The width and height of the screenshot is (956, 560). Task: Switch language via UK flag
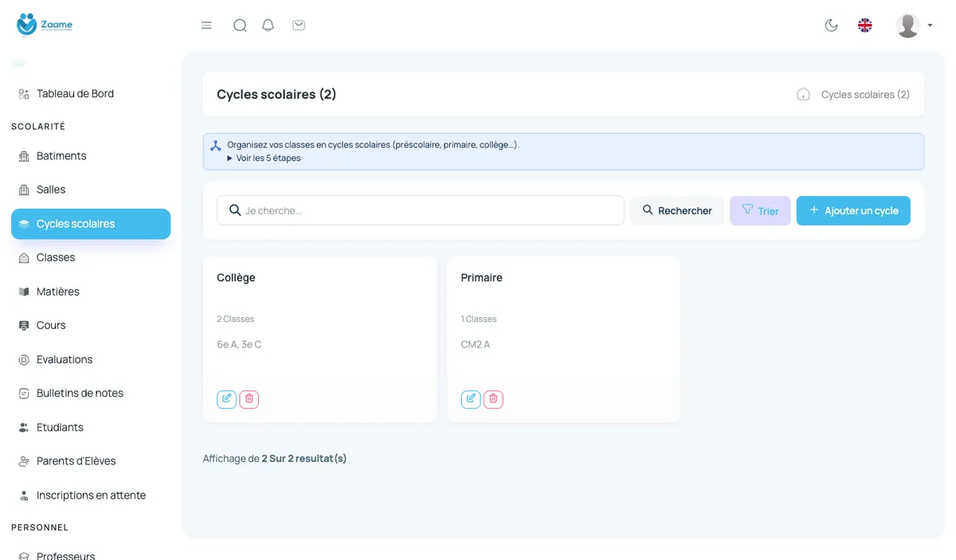[865, 25]
